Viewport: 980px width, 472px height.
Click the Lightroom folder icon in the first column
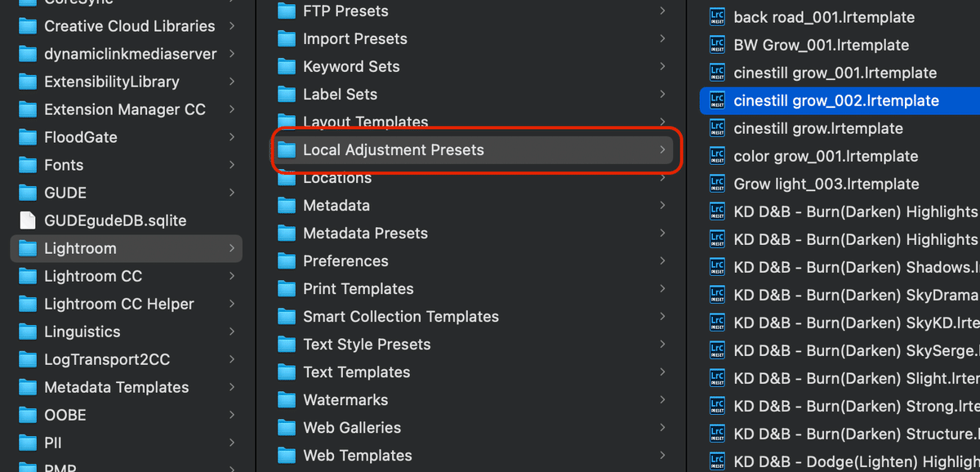click(28, 248)
